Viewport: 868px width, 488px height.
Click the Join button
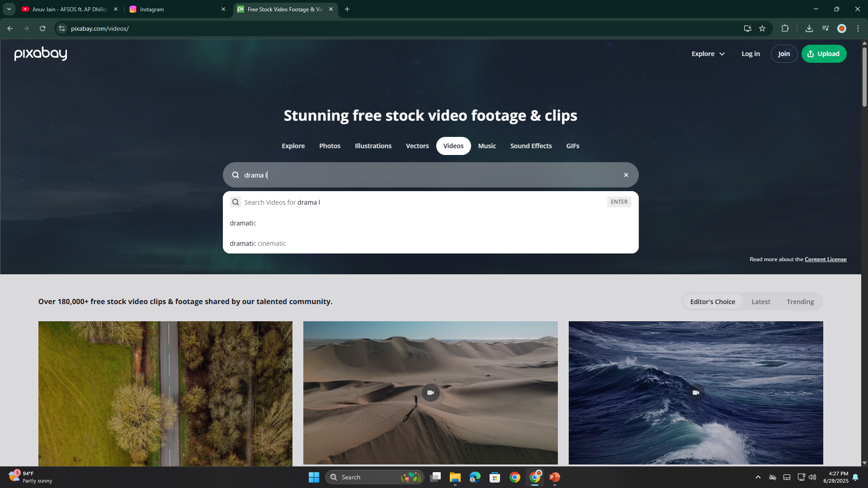tap(784, 54)
